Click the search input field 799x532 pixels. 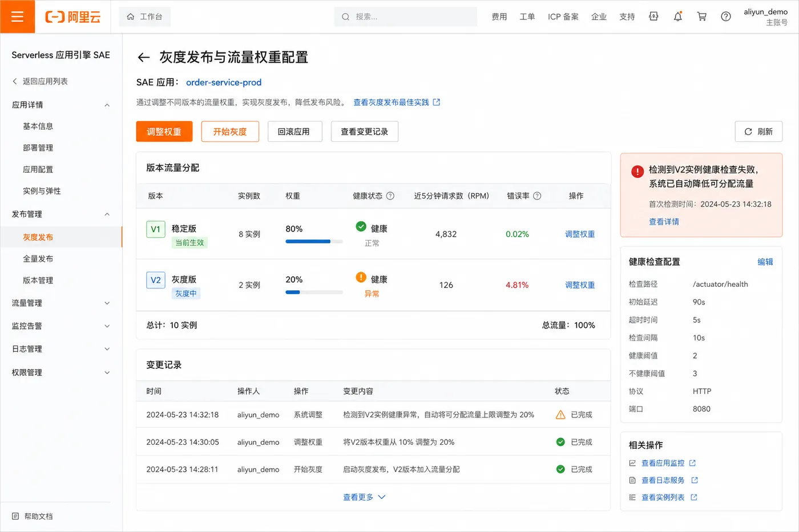tap(406, 17)
